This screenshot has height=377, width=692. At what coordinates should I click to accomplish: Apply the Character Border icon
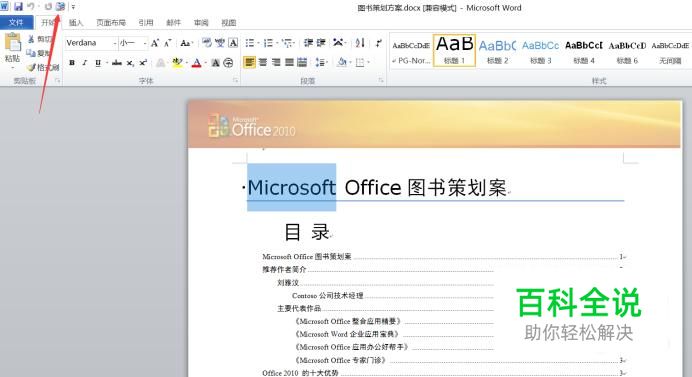233,43
